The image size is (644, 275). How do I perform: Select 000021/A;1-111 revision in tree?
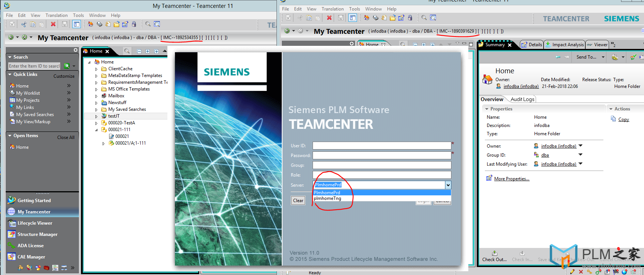(x=131, y=143)
